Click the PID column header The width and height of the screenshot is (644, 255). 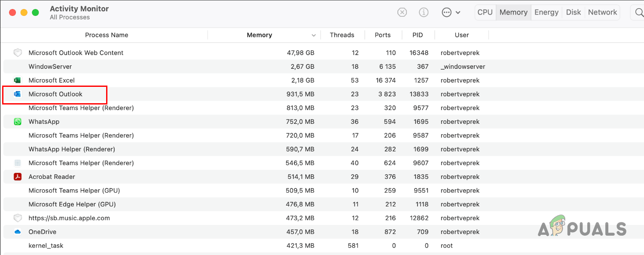[x=417, y=35]
